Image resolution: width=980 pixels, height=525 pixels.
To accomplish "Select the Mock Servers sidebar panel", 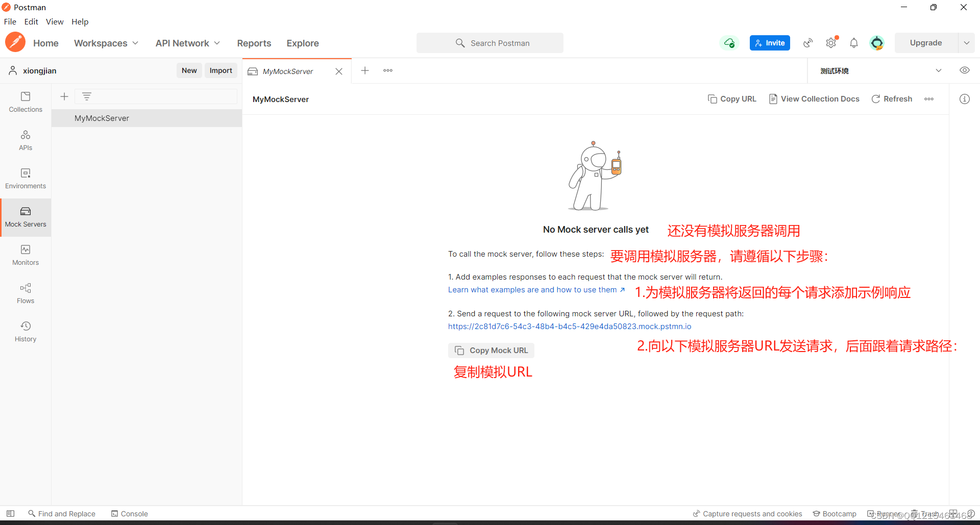I will pos(26,217).
